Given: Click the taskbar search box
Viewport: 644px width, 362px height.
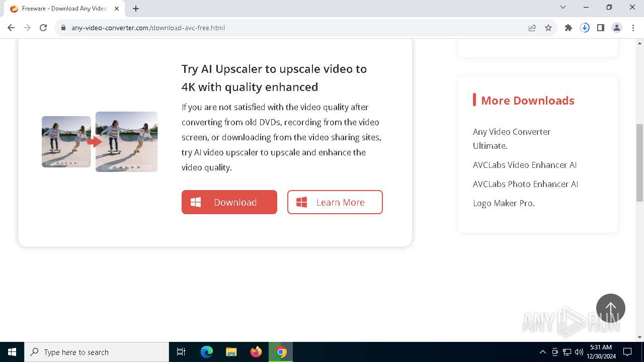Looking at the screenshot, I should [97, 352].
